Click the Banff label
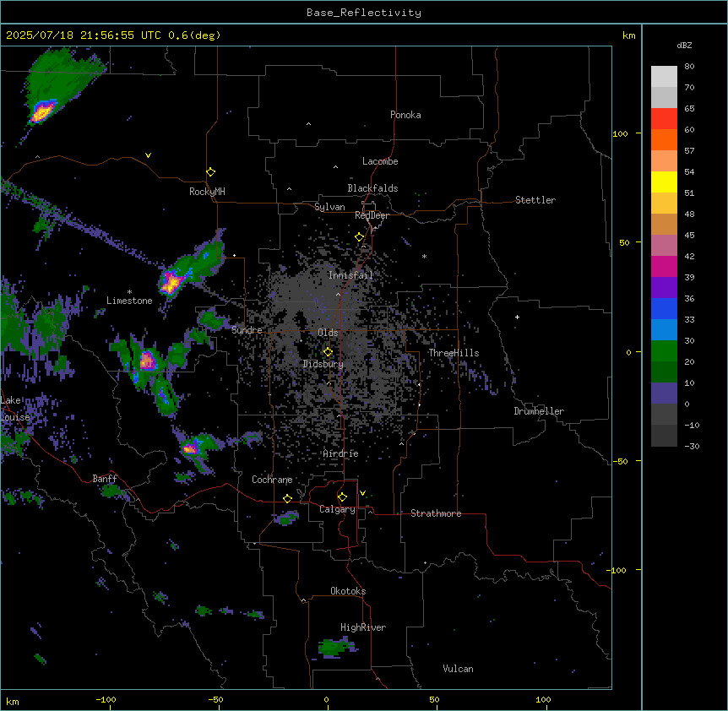 coord(105,479)
